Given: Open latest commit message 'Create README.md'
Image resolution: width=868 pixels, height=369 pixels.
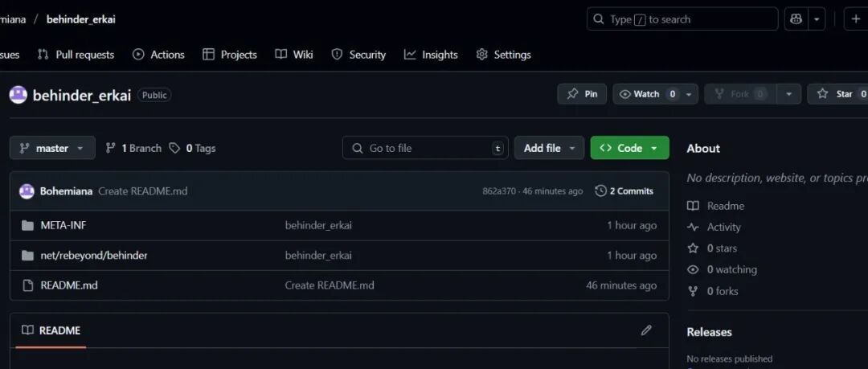Looking at the screenshot, I should click(143, 191).
